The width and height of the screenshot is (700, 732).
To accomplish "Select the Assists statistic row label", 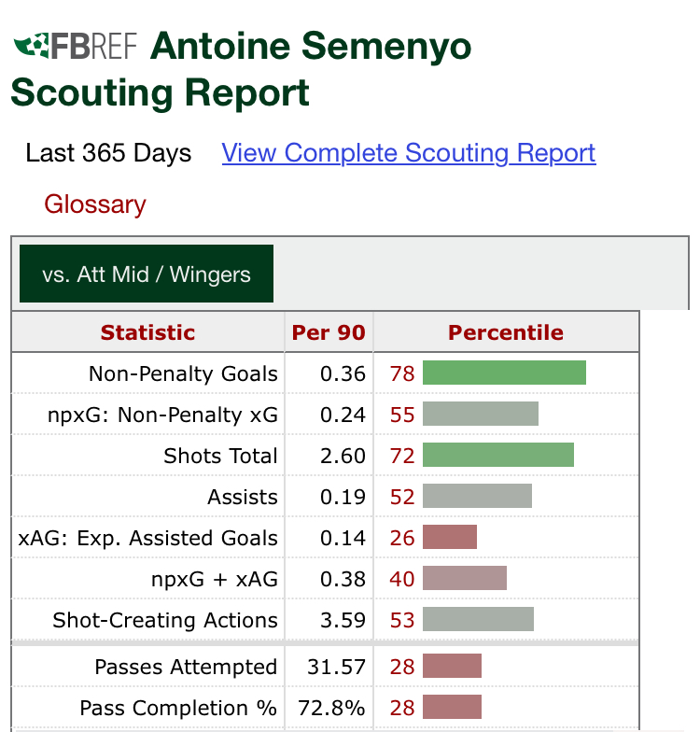I will (243, 497).
